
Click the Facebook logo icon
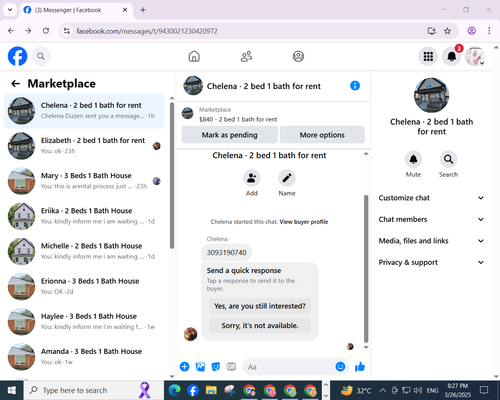click(17, 56)
